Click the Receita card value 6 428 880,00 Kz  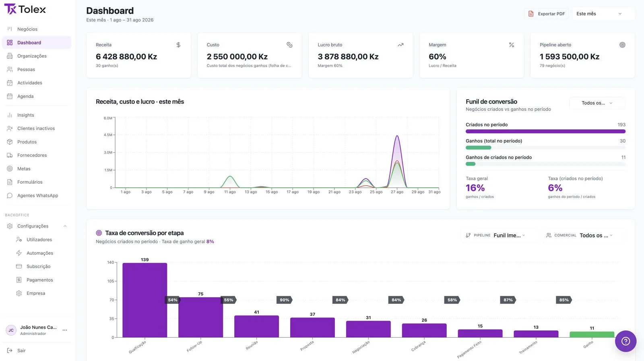[126, 57]
